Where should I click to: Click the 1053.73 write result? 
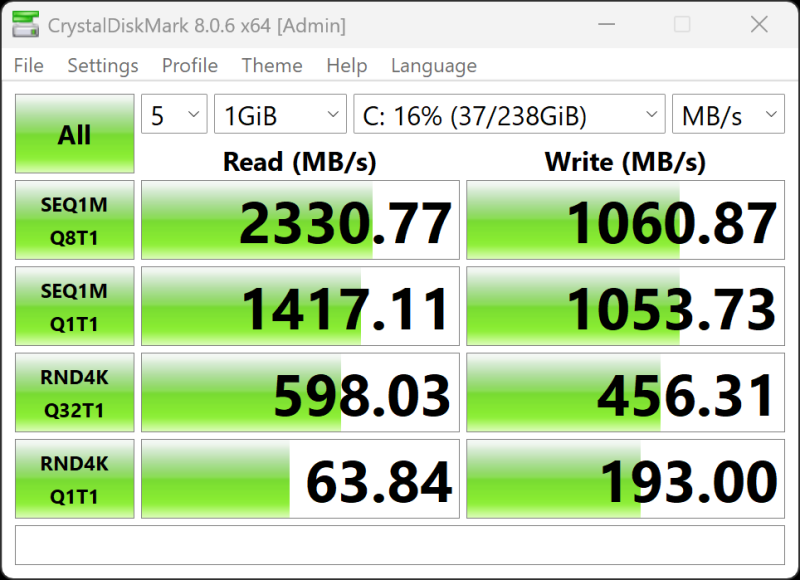[626, 306]
